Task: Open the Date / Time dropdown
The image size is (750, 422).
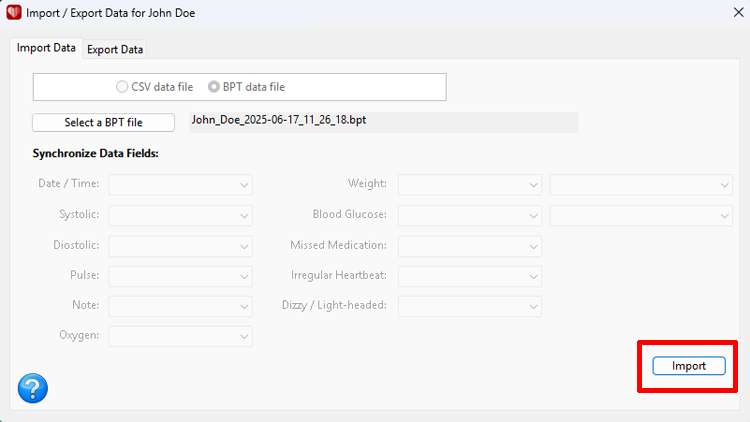Action: point(181,185)
